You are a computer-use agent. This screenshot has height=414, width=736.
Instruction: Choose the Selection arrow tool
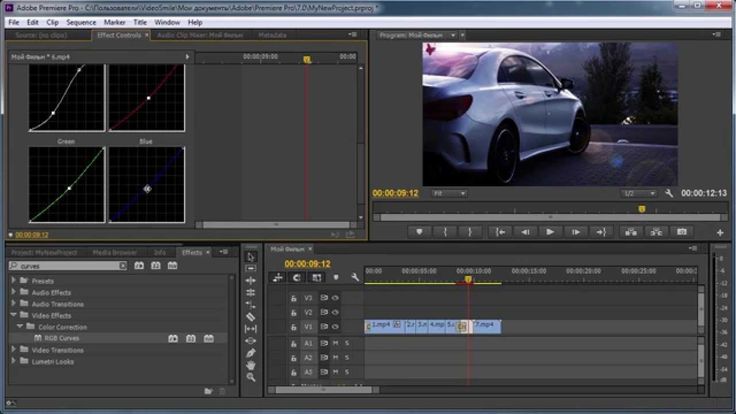pyautogui.click(x=251, y=256)
